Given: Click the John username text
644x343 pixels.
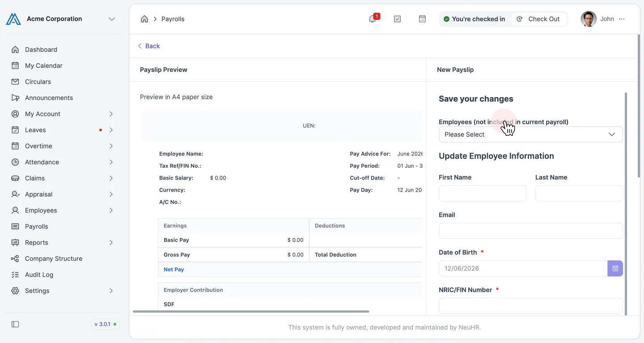Looking at the screenshot, I should coord(607,19).
